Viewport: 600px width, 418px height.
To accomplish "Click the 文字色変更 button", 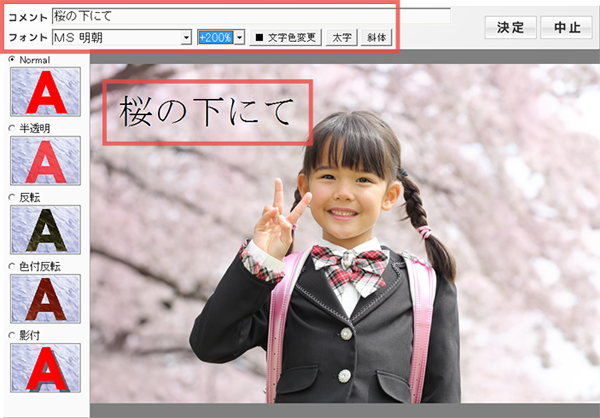I will point(285,37).
